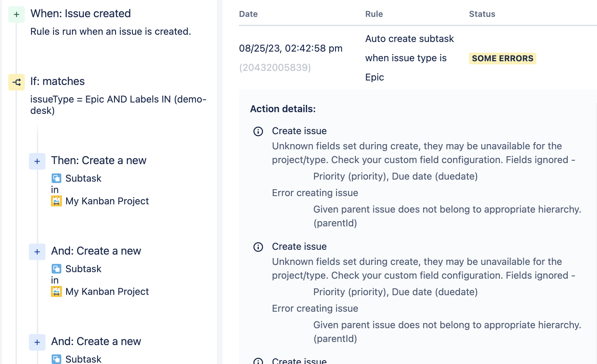Click the Status column header
This screenshot has width=597, height=364.
[482, 14]
